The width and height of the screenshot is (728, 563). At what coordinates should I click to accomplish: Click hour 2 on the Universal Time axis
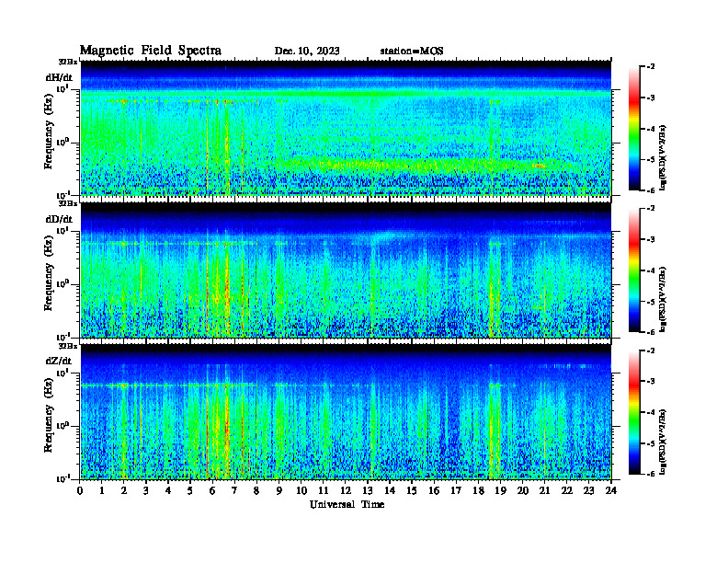coord(124,491)
